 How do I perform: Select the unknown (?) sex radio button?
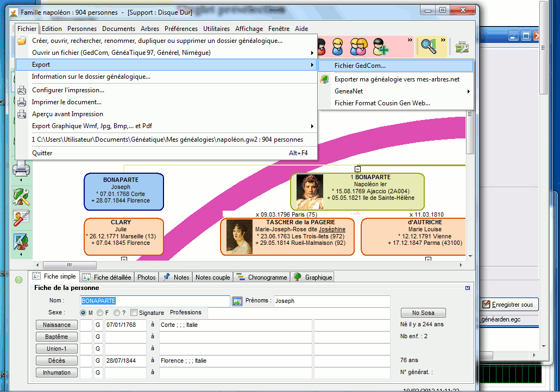[116, 313]
